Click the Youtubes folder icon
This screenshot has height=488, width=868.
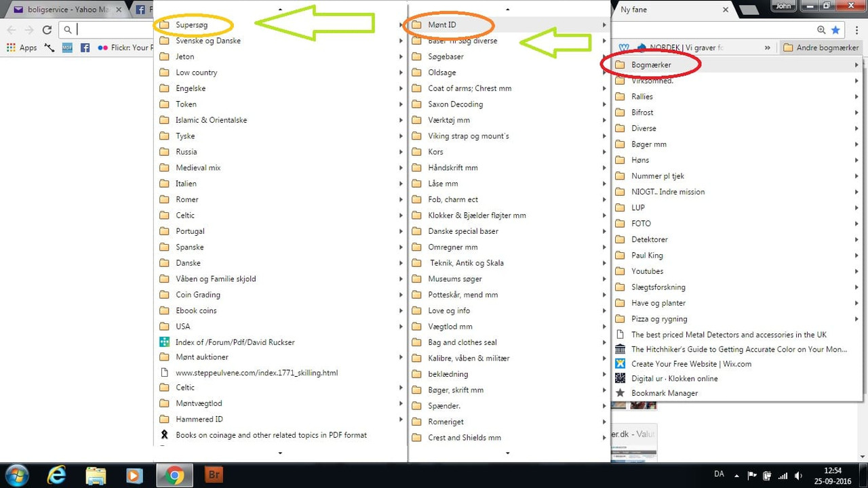coord(620,271)
